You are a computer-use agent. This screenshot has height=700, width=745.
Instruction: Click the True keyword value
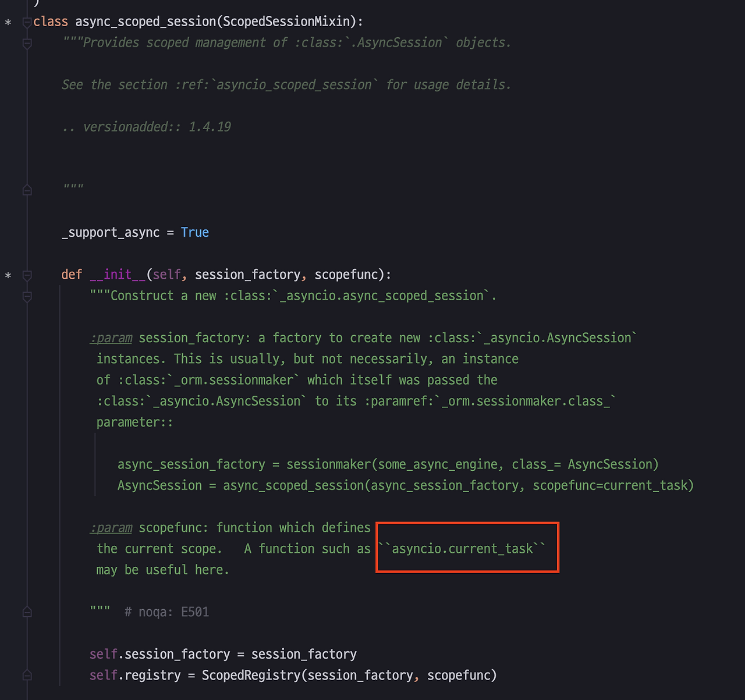tap(194, 232)
